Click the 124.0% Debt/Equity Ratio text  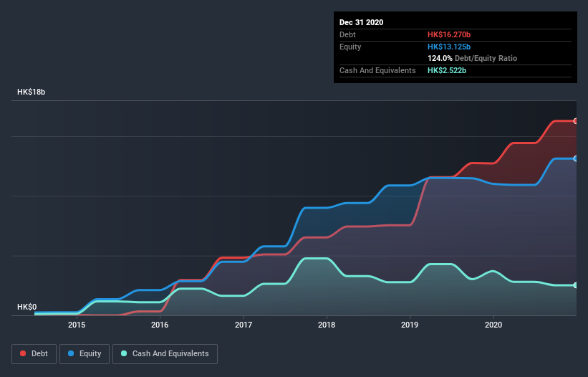(472, 58)
